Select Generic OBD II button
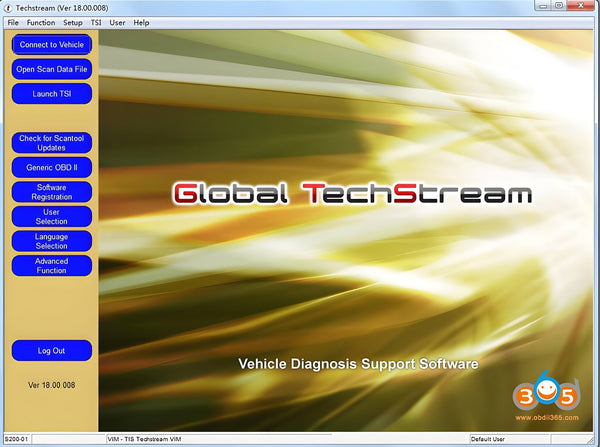Screen dimensions: 600x447 (52, 167)
